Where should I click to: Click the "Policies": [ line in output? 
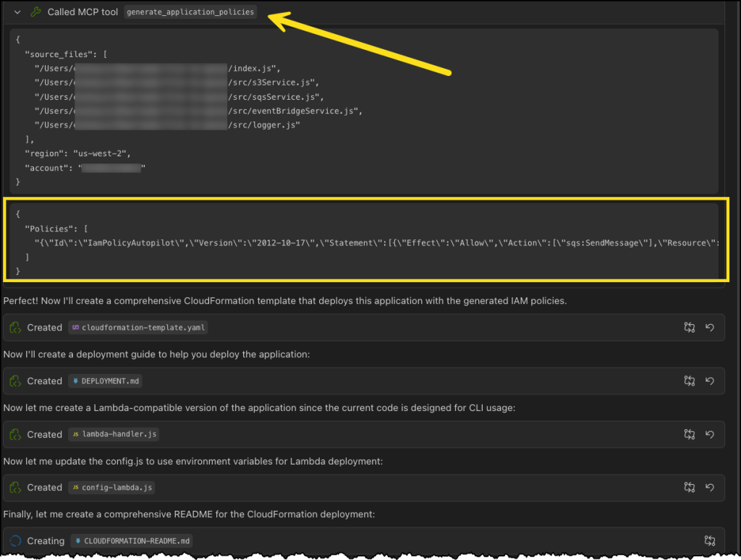56,229
